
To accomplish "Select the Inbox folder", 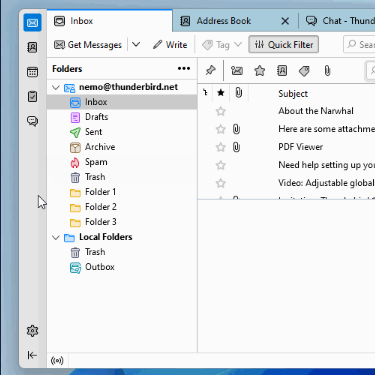I will pos(122,102).
